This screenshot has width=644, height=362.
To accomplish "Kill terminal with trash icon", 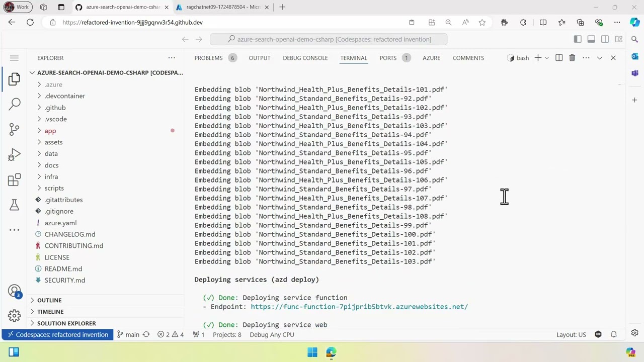I will pos(572,58).
